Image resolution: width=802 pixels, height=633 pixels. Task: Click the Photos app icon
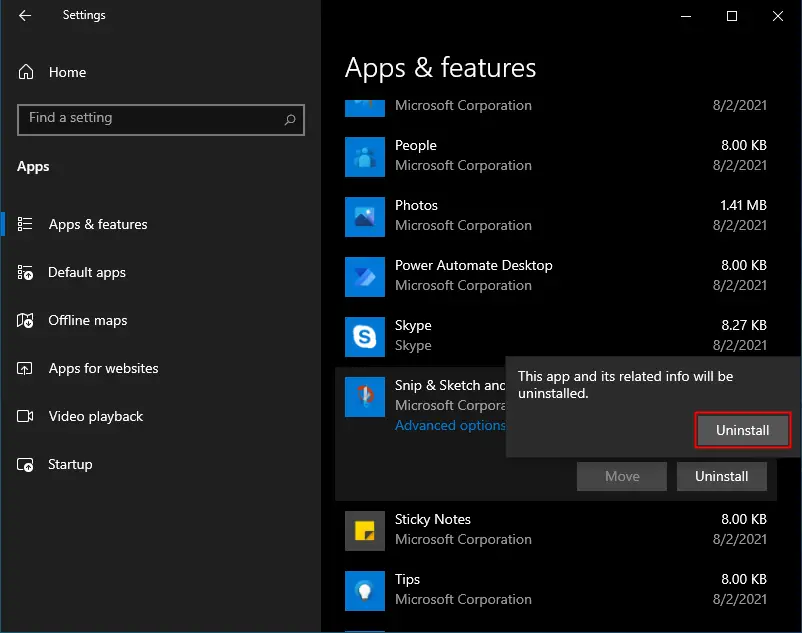[365, 217]
